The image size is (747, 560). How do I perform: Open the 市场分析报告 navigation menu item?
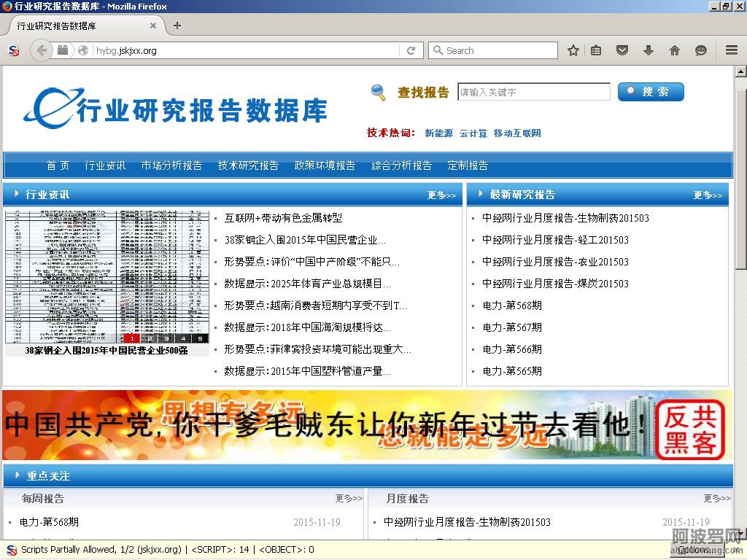click(x=171, y=166)
